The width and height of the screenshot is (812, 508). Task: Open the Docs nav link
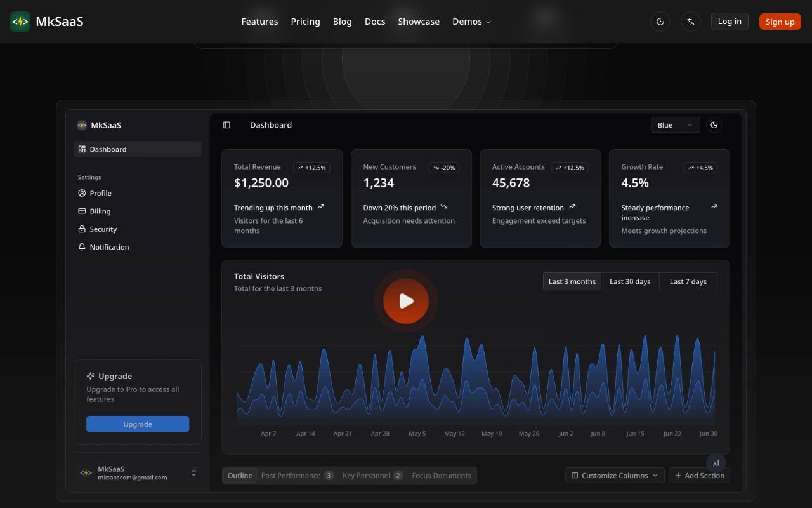(x=375, y=22)
